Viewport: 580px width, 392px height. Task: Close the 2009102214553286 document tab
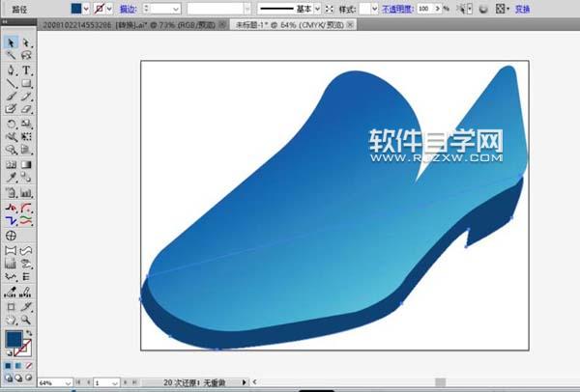[x=222, y=25]
